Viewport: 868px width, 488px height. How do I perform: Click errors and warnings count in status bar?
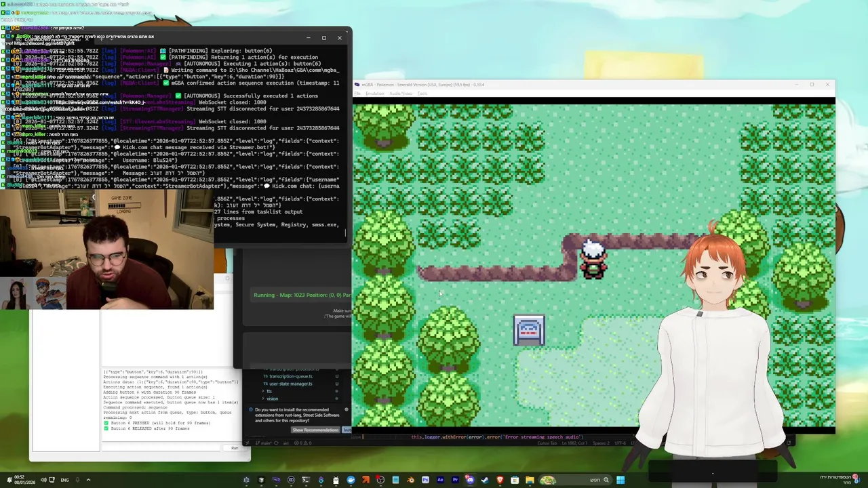point(303,443)
